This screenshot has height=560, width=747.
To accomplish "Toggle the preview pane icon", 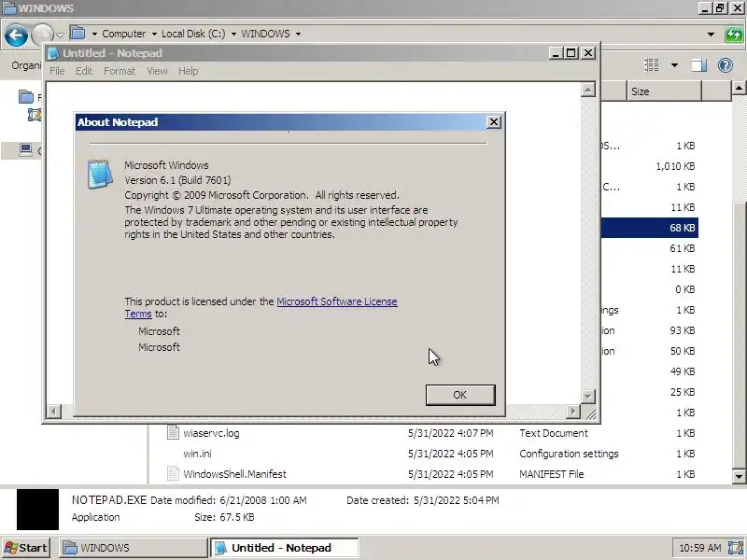I will click(698, 64).
